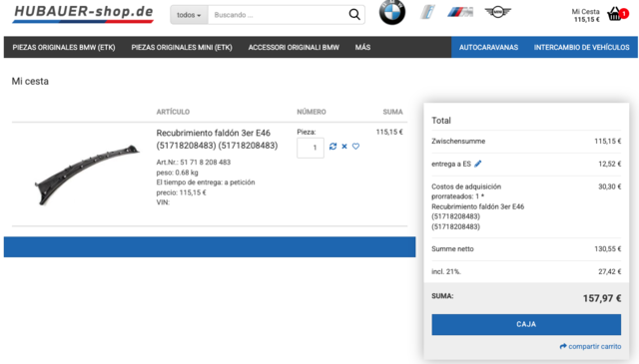The height and width of the screenshot is (364, 639).
Task: Click the 'Pieza' quantity input field
Action: click(311, 148)
